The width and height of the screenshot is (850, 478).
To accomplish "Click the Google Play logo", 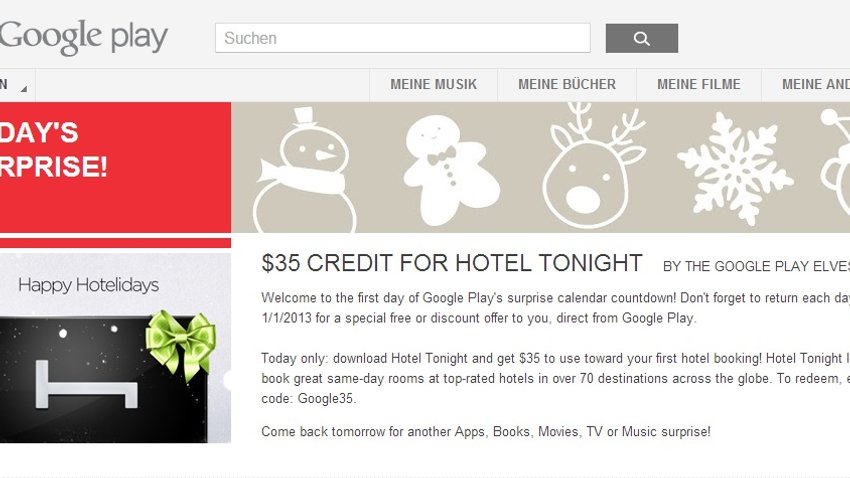I will point(83,37).
